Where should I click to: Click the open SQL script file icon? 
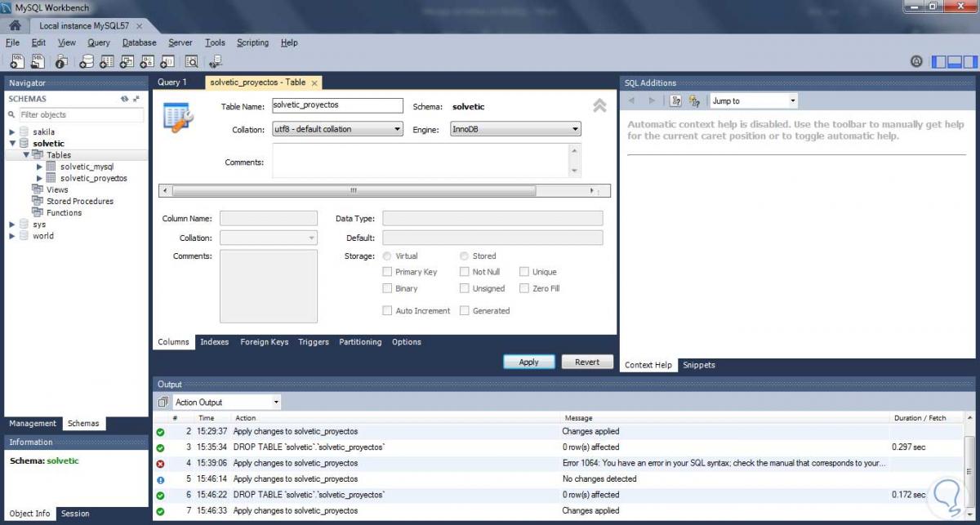(x=37, y=61)
